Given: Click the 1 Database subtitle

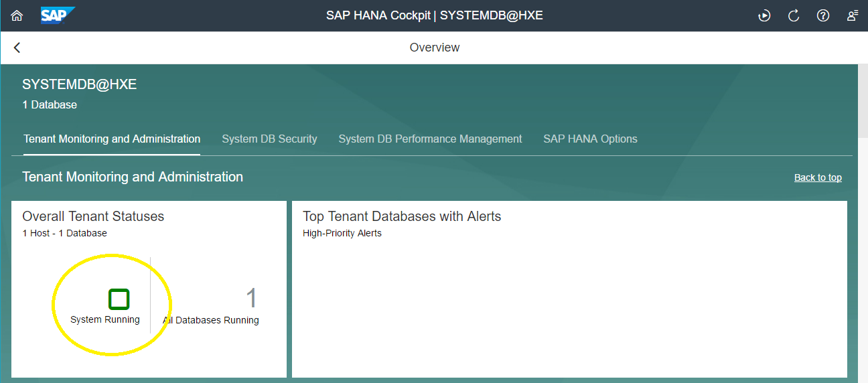Looking at the screenshot, I should [50, 105].
